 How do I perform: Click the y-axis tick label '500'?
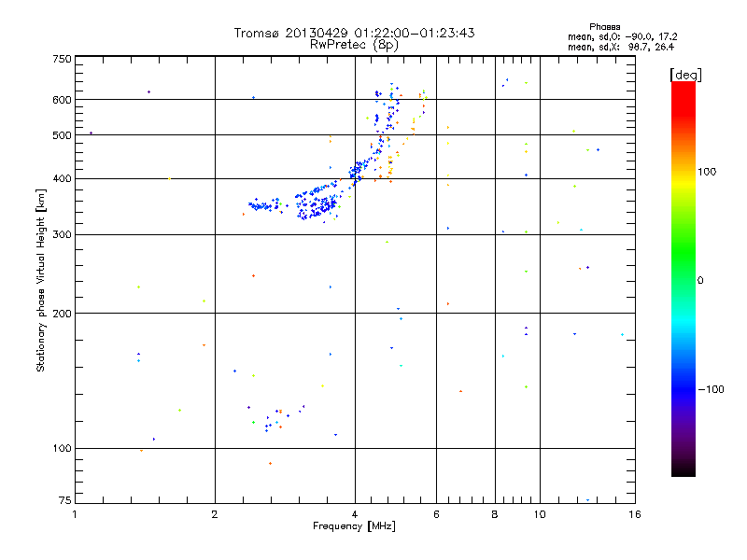(x=62, y=135)
